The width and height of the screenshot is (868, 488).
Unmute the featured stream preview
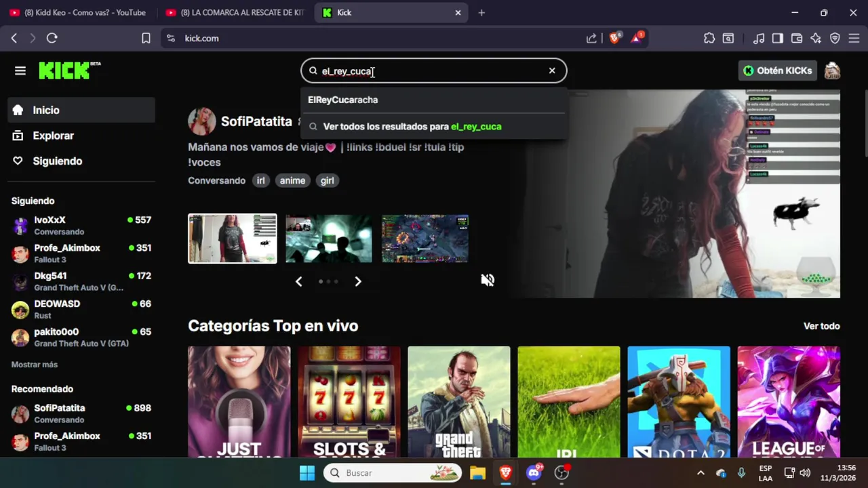[488, 280]
